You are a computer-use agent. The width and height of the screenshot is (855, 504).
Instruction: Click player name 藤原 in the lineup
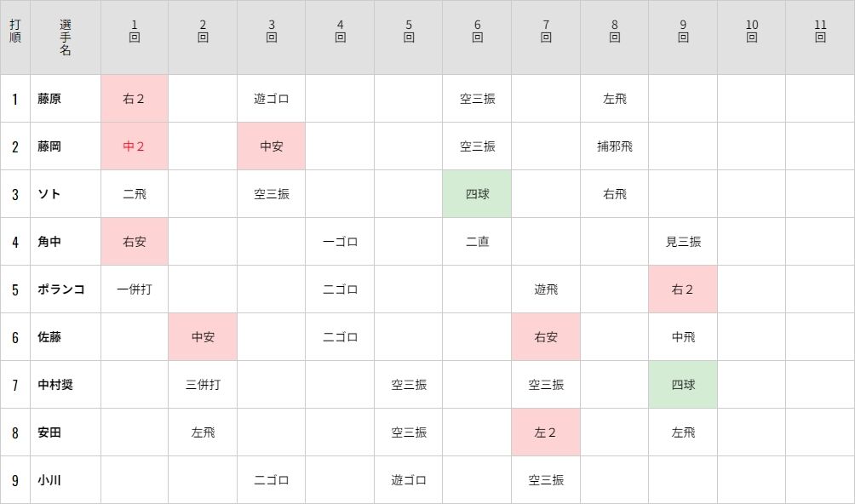pos(49,99)
